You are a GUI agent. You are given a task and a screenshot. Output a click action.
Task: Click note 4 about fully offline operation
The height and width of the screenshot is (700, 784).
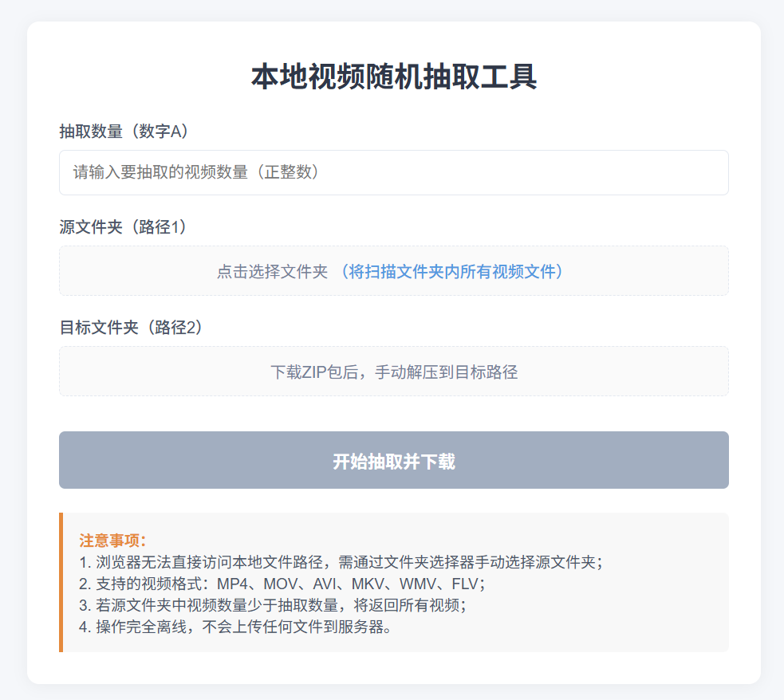tap(234, 626)
